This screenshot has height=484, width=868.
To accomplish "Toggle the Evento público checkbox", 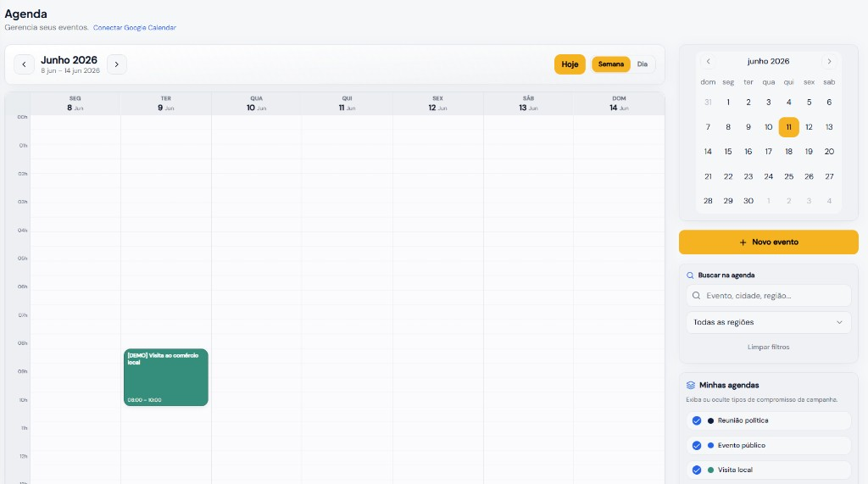I will (x=697, y=446).
